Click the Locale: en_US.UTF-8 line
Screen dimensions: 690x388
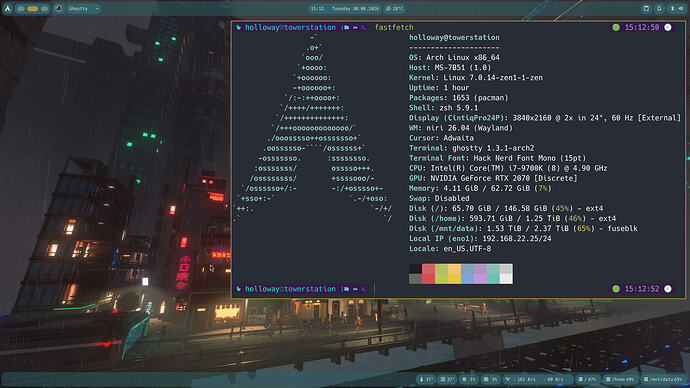point(450,249)
